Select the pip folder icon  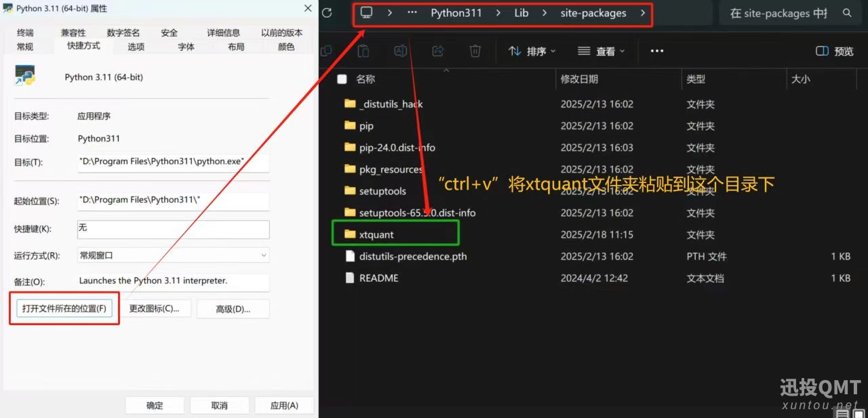click(x=350, y=125)
